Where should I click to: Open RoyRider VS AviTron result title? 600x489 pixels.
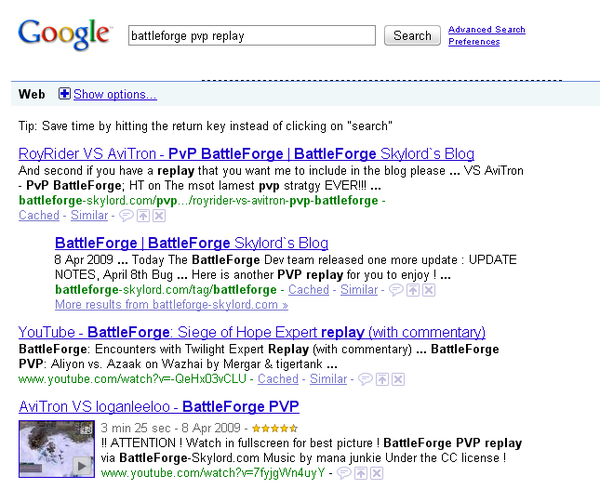246,154
